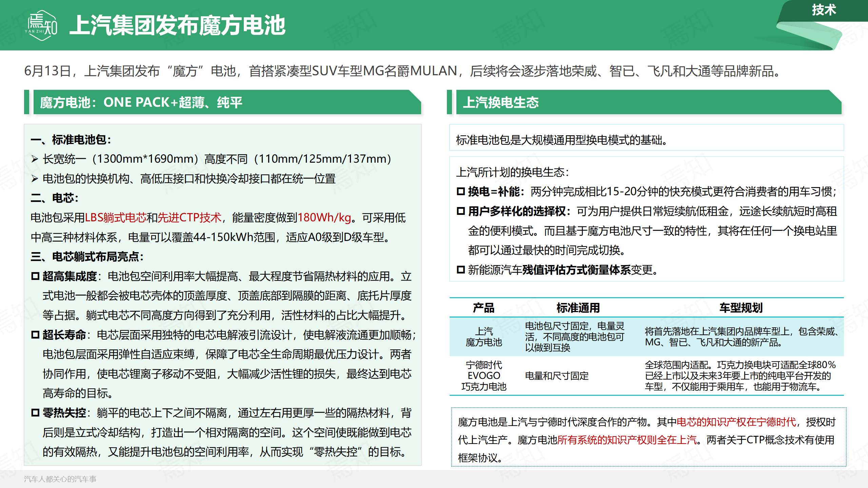This screenshot has height=488, width=868.
Task: Click the line about 快换机构 and 高低压接口
Action: point(189,179)
